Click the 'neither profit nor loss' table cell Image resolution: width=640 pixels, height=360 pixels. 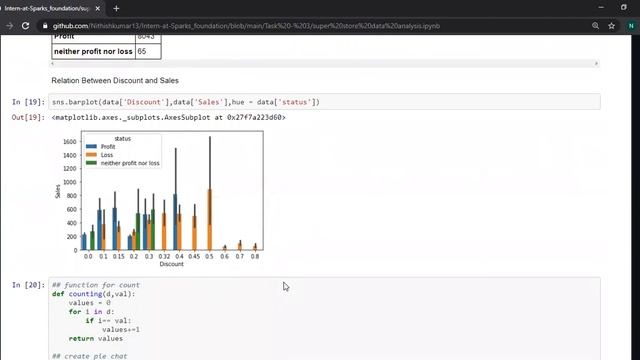(93, 51)
